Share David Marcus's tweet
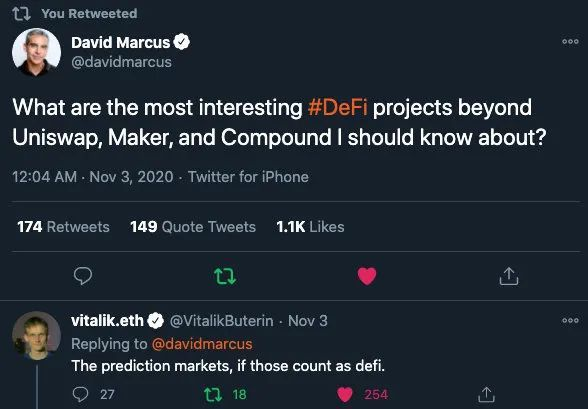Viewport: 588px width, 409px height. click(x=509, y=276)
